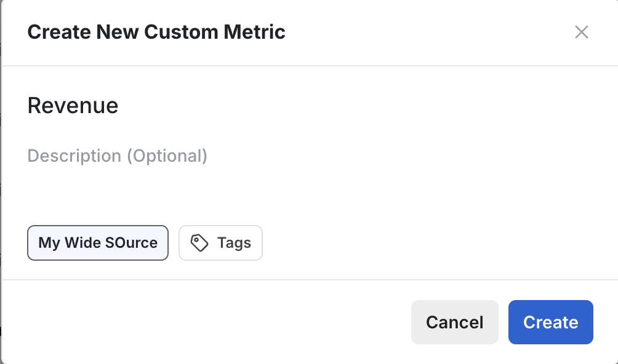Select the tag-shaped icon next to Tags label

click(200, 243)
